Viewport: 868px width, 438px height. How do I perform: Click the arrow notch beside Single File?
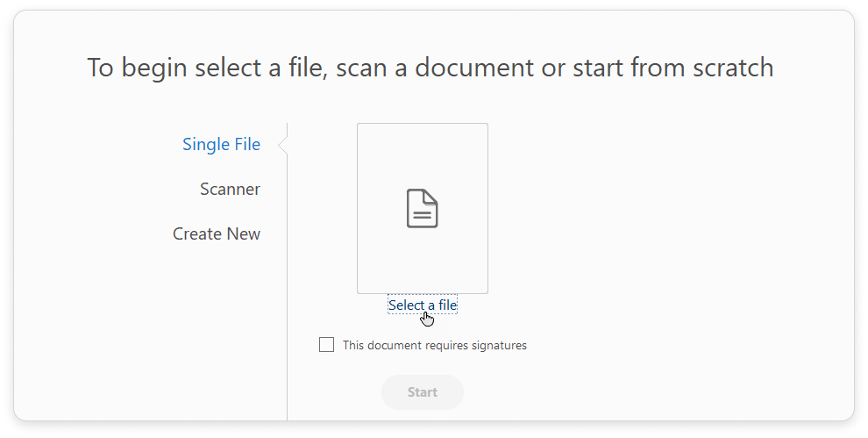tap(283, 145)
